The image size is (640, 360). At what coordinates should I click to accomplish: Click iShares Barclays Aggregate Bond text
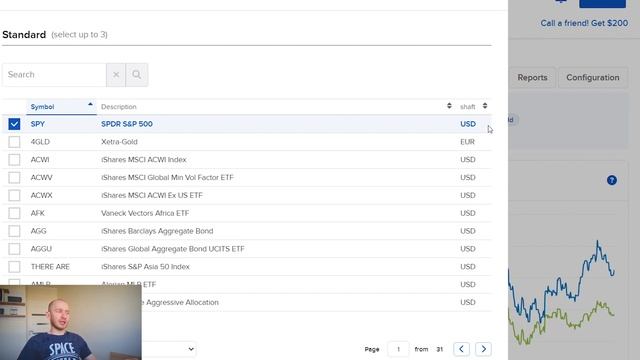(157, 231)
